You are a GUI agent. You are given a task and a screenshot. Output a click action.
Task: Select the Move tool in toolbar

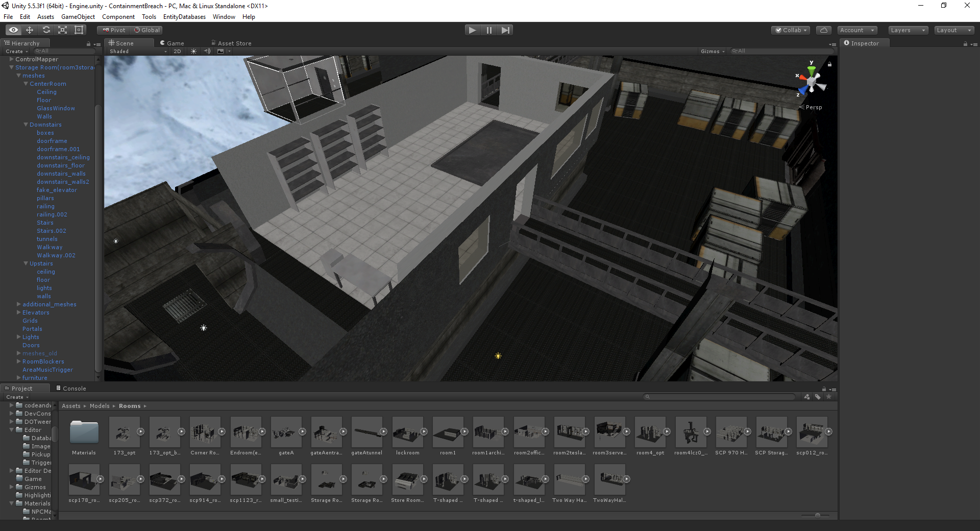(x=30, y=30)
